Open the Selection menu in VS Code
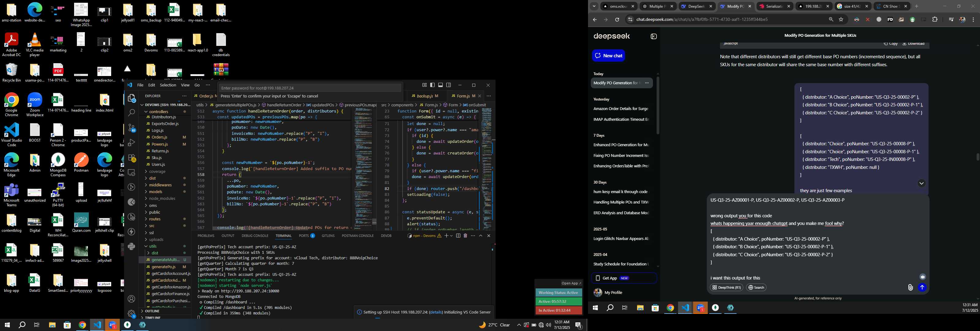Image resolution: width=980 pixels, height=331 pixels. pos(168,85)
